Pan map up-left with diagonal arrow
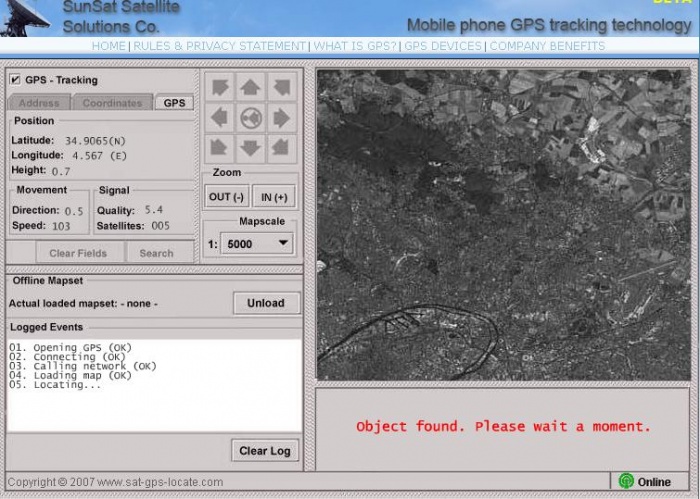Screen dimensions: 700x499 (x=219, y=87)
